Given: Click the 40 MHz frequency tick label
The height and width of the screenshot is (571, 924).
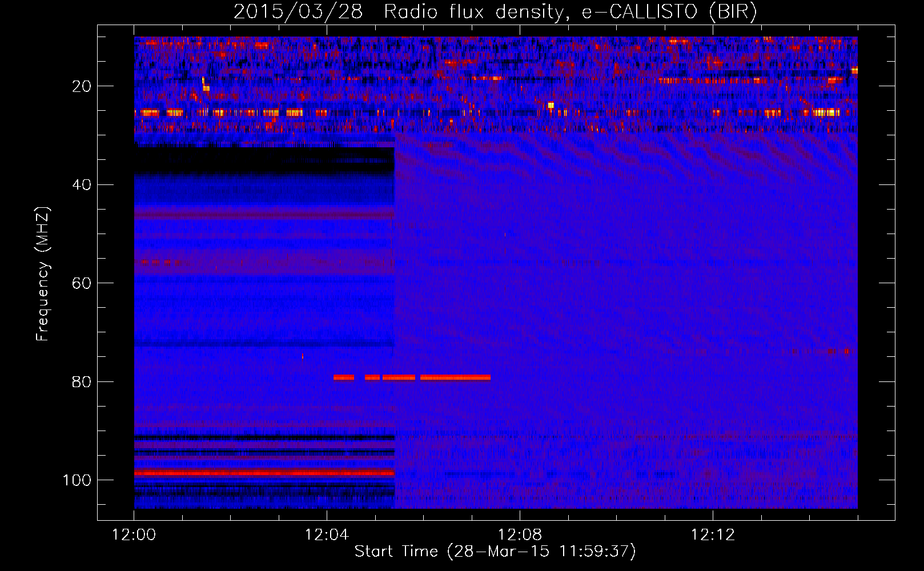Looking at the screenshot, I should [82, 185].
